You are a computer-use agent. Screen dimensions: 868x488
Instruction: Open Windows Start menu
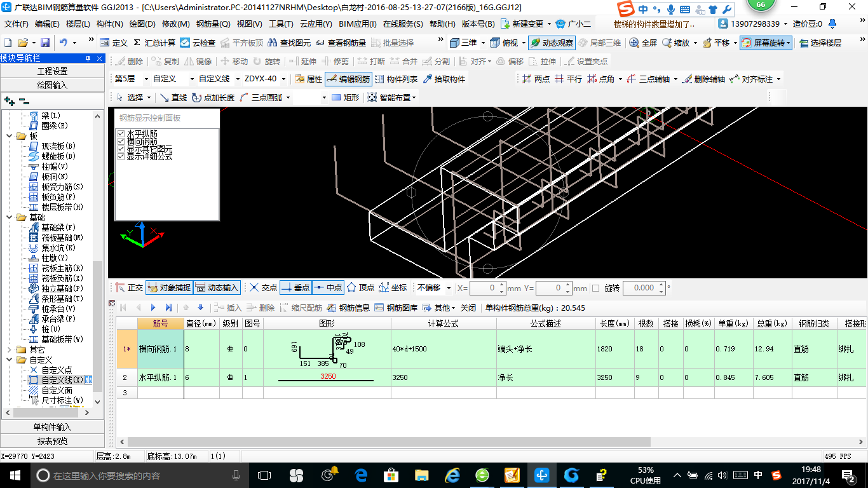[x=15, y=475]
